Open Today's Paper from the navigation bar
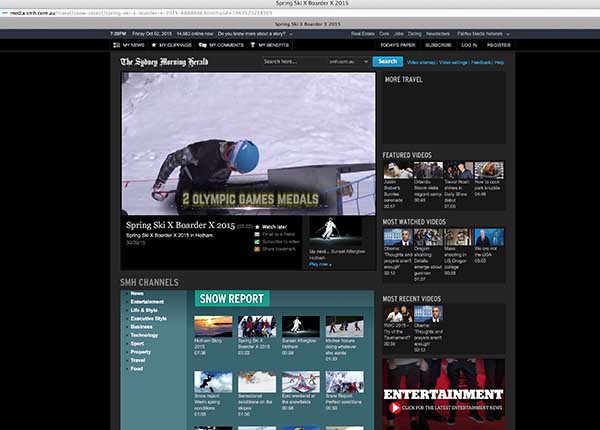The width and height of the screenshot is (600, 430). click(x=398, y=45)
